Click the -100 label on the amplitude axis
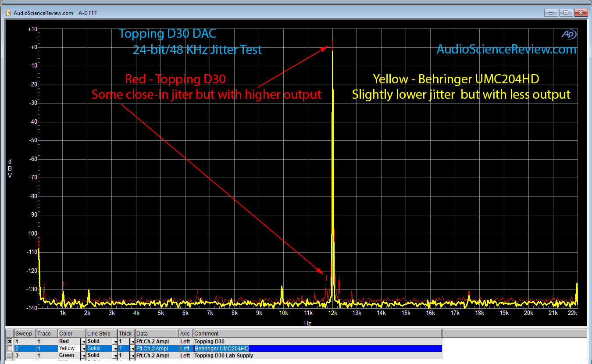Image resolution: width=592 pixels, height=364 pixels. (x=31, y=233)
